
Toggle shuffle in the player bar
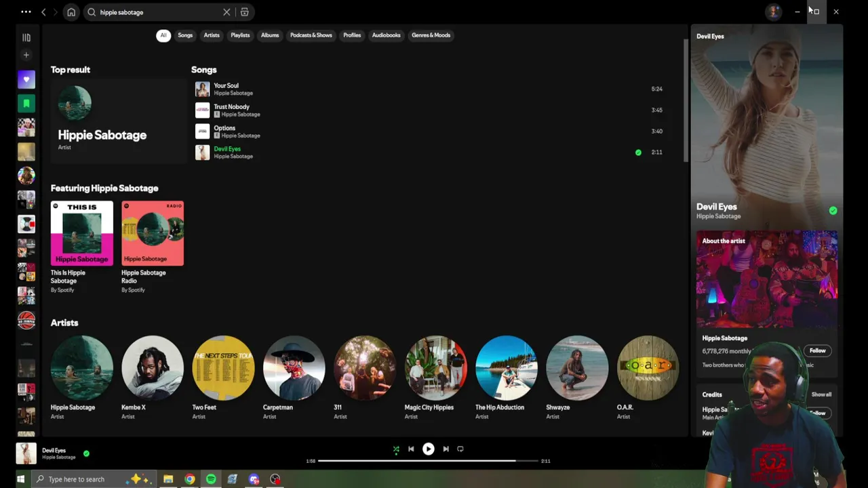pyautogui.click(x=396, y=449)
